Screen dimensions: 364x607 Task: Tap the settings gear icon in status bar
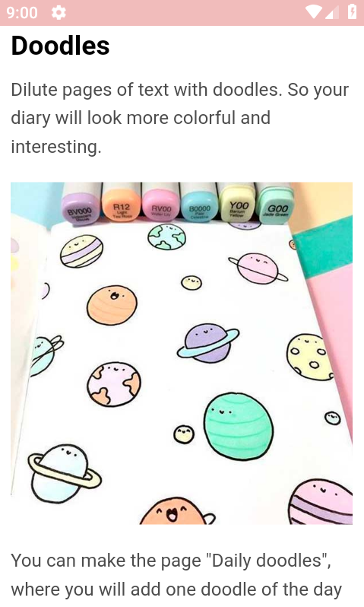[59, 13]
